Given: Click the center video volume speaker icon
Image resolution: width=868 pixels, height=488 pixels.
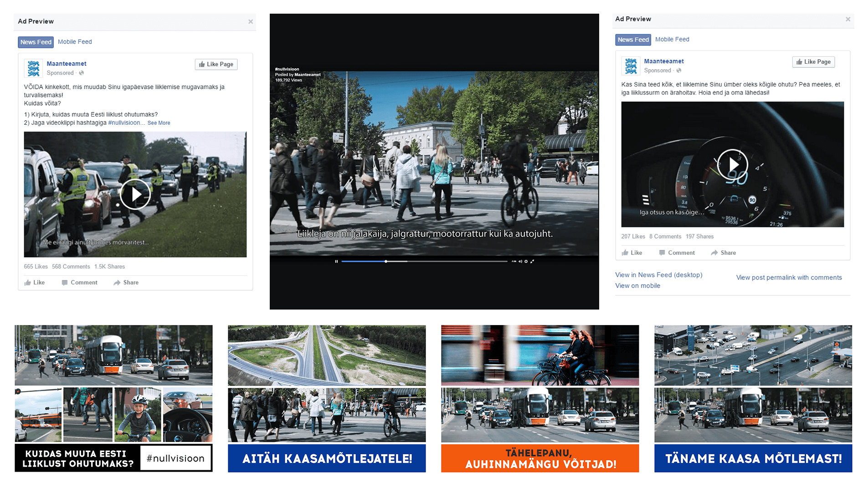Looking at the screenshot, I should tap(520, 261).
